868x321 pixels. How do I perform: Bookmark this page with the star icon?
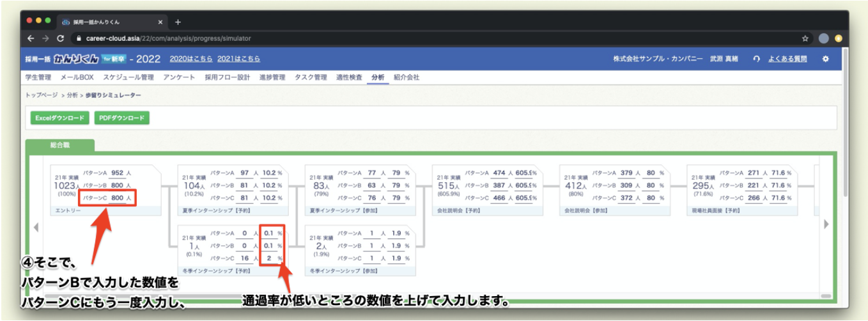806,38
